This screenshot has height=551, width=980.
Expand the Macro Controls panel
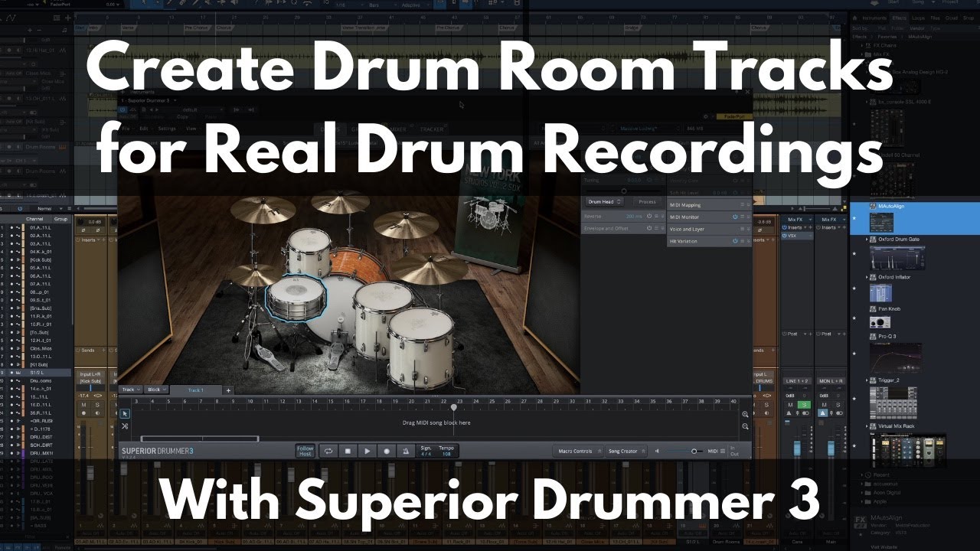[x=577, y=452]
